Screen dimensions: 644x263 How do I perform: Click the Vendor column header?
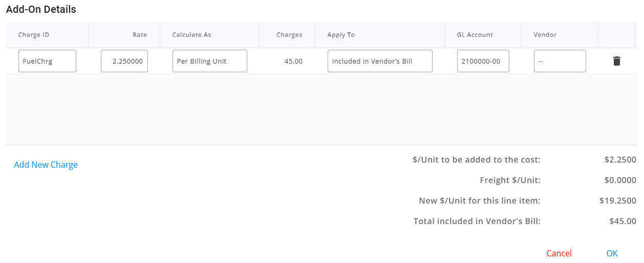(545, 35)
